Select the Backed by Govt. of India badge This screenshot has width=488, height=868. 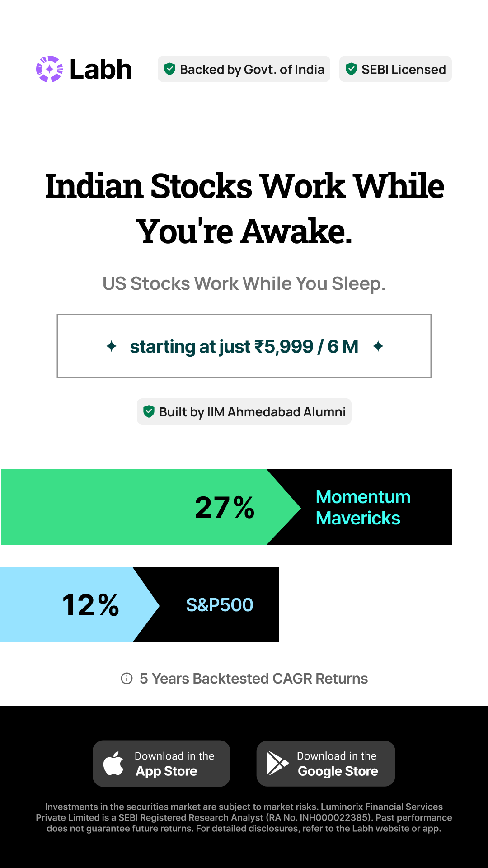[244, 69]
